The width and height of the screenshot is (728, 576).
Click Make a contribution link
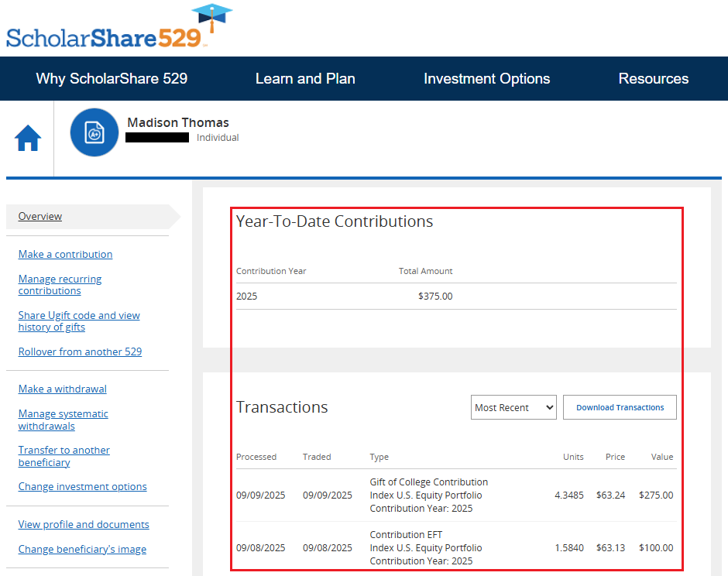coord(65,254)
